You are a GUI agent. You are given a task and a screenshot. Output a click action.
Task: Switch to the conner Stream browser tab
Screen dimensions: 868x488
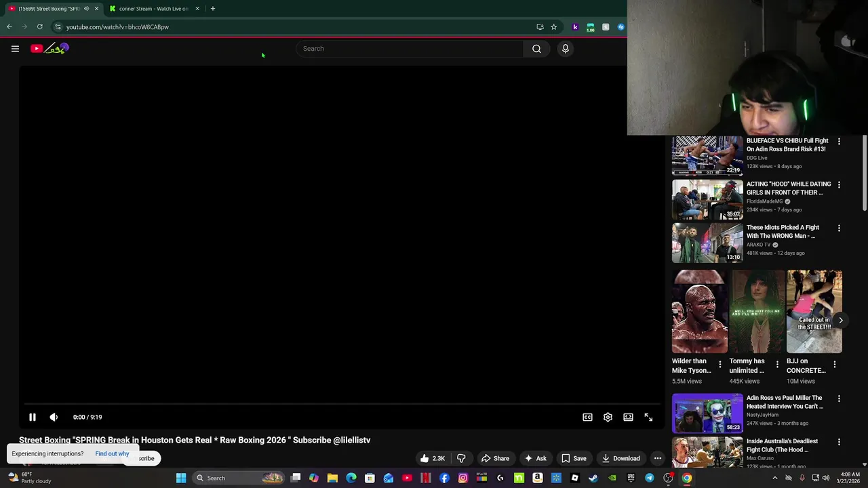click(x=153, y=9)
